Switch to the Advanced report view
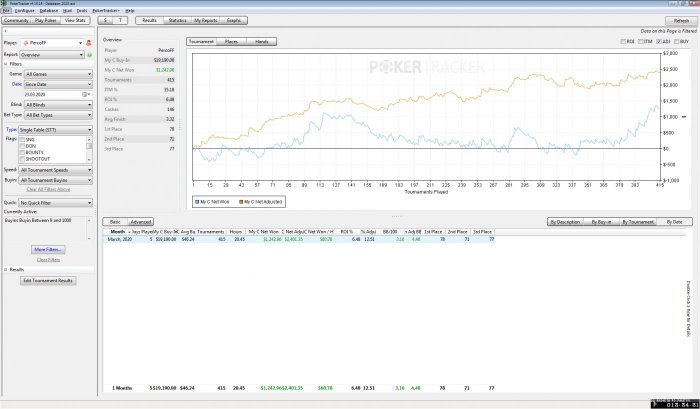The image size is (700, 409). 141,222
